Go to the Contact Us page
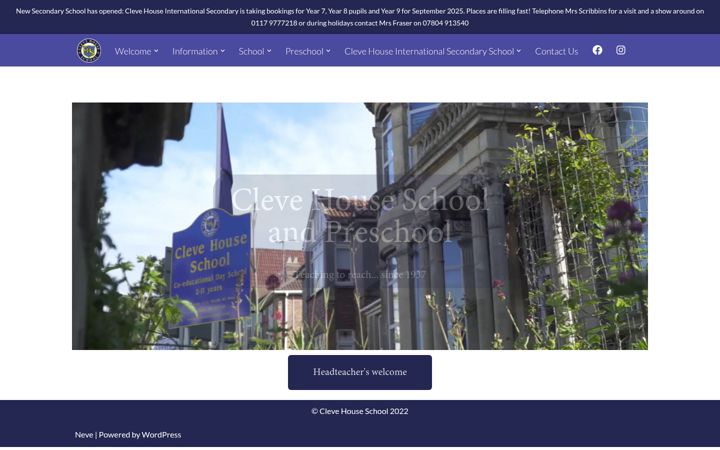 [x=556, y=51]
